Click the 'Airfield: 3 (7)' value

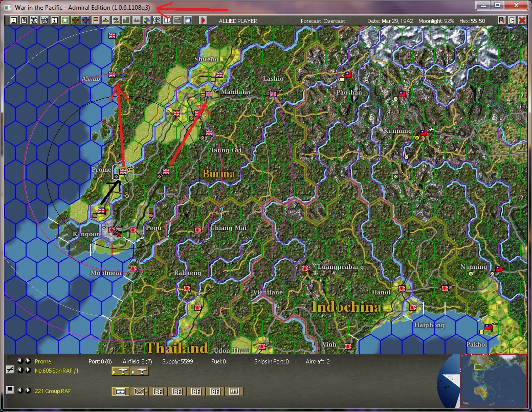[137, 361]
